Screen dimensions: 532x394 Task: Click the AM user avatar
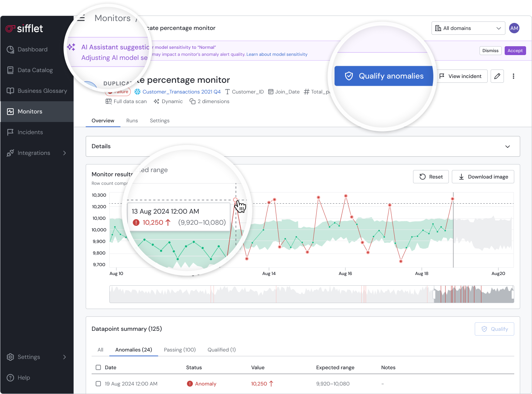pos(514,28)
